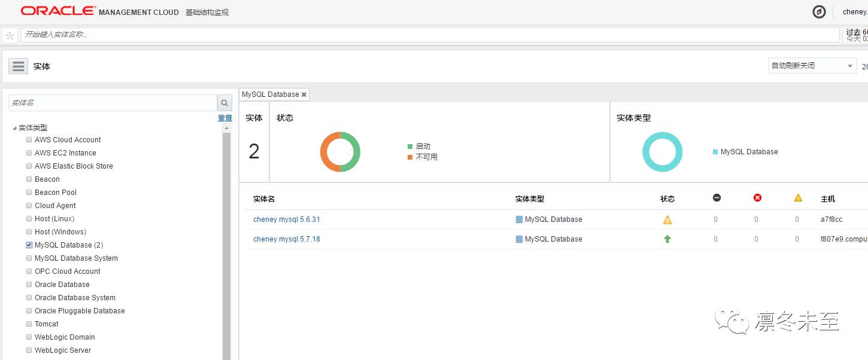Click green up arrow for mysql 5.7.18
This screenshot has height=360, width=868.
click(667, 239)
